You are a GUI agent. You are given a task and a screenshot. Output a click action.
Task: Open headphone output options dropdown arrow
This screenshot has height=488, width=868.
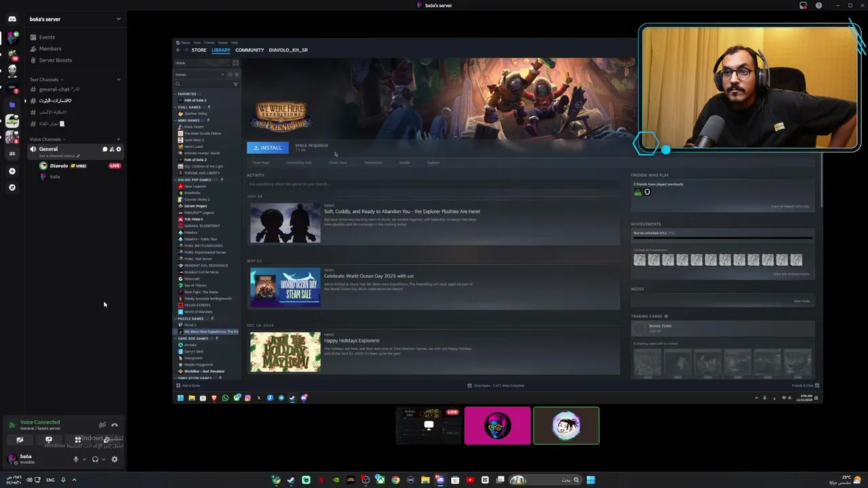tap(104, 460)
